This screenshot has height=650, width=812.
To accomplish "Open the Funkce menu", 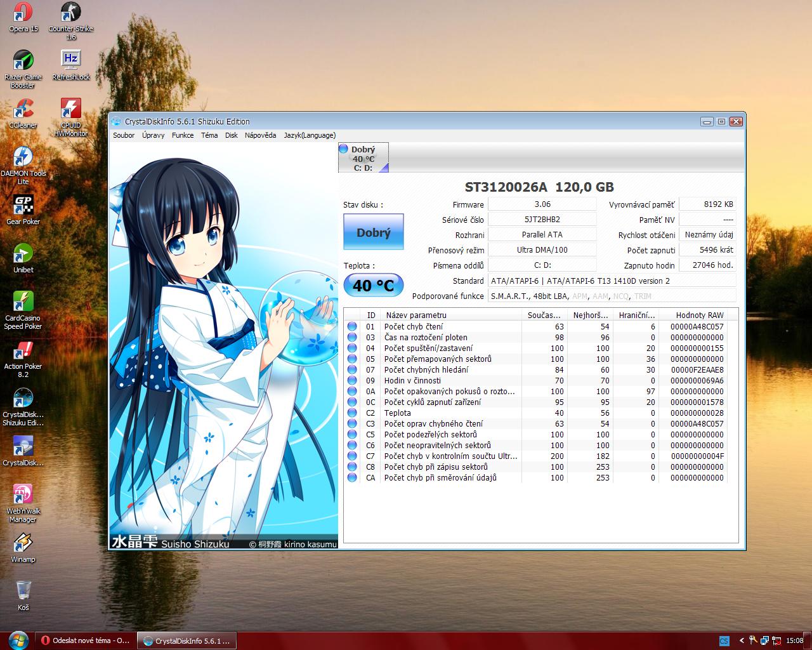I will pyautogui.click(x=183, y=135).
